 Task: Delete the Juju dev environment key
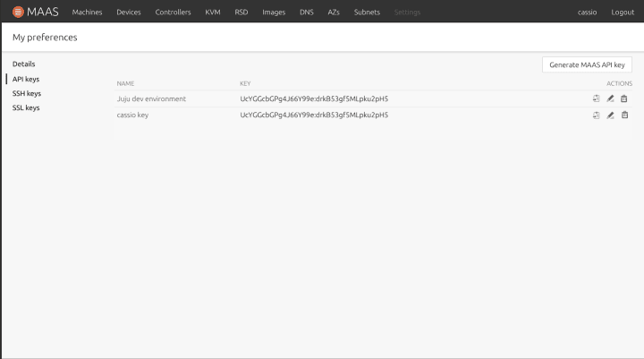click(x=624, y=98)
